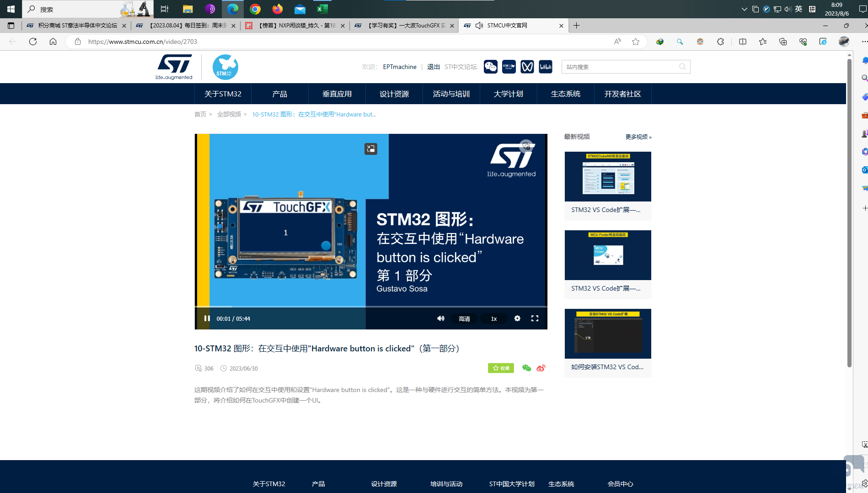Open 高清 video quality selector
This screenshot has height=493, width=868.
click(464, 318)
